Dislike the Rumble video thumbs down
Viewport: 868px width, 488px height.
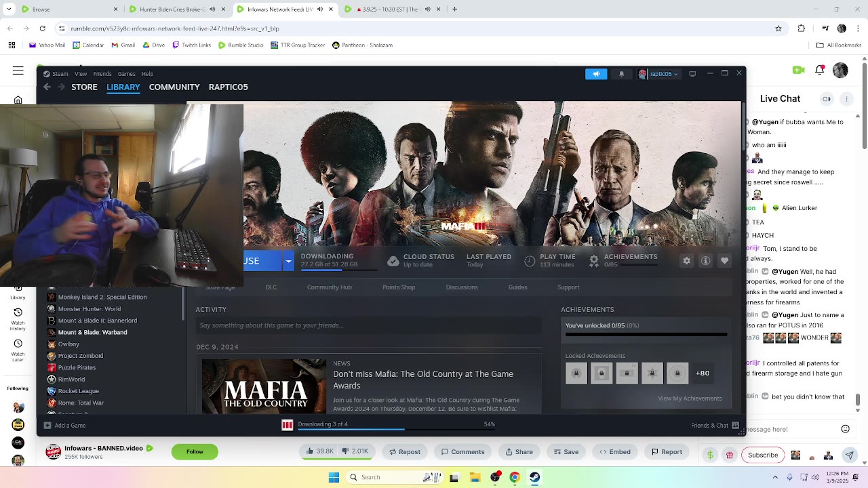click(355, 452)
